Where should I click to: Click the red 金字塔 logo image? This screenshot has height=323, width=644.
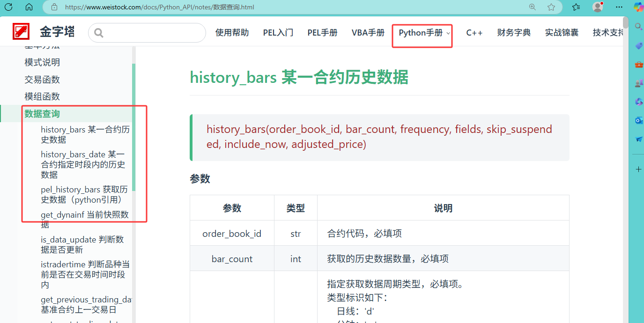21,31
